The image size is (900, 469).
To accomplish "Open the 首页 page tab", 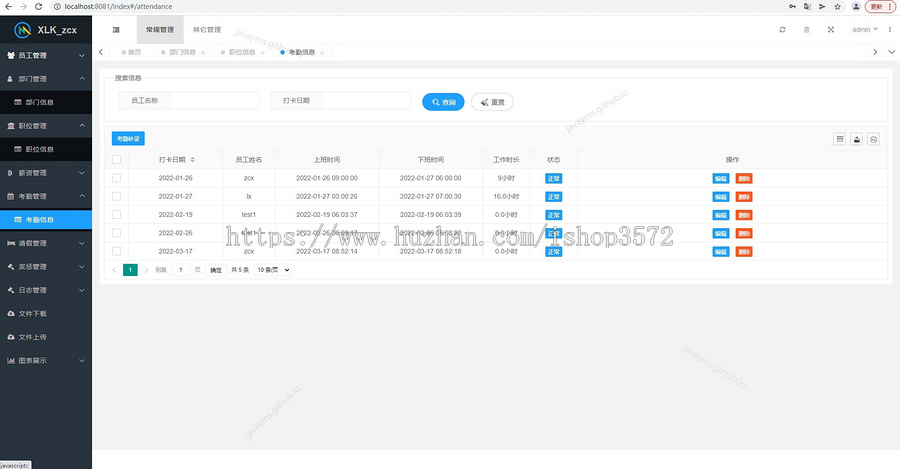I will tap(131, 52).
